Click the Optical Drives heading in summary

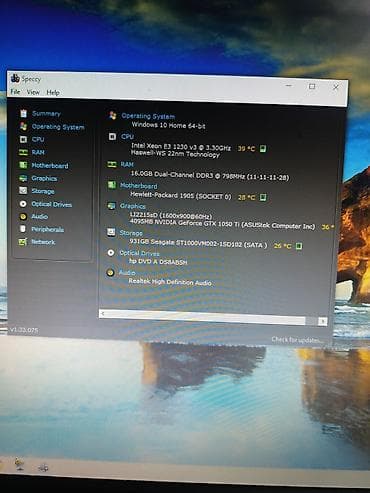(x=139, y=253)
